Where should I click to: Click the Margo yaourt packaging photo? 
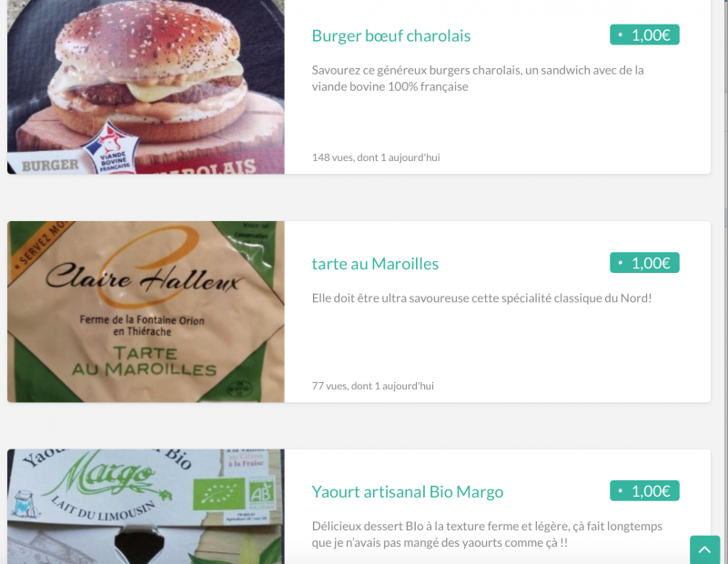click(146, 507)
